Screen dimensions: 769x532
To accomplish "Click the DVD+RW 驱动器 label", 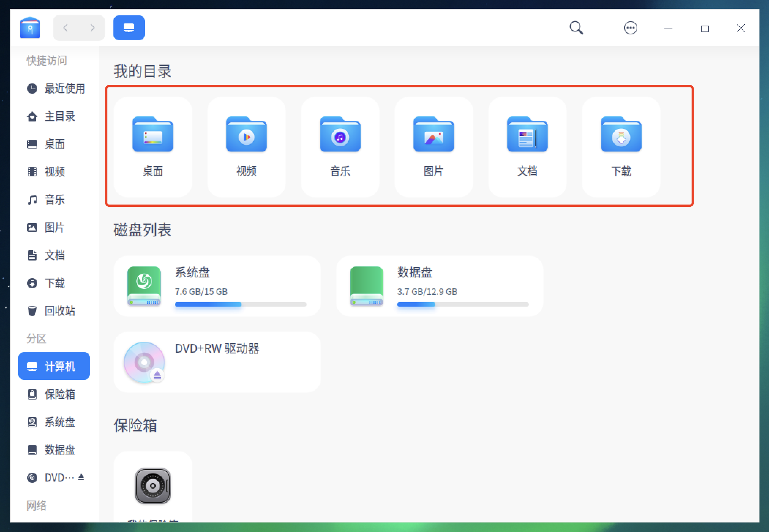I will click(217, 348).
